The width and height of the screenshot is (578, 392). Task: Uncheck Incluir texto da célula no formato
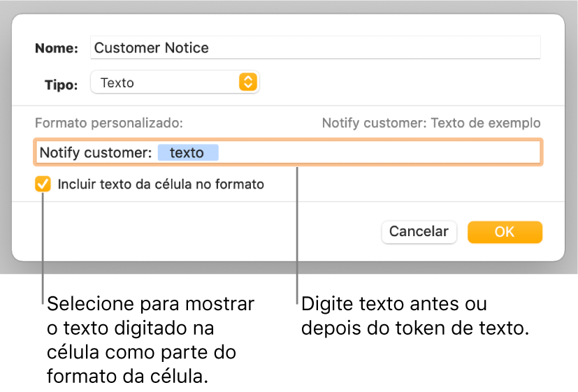coord(43,184)
